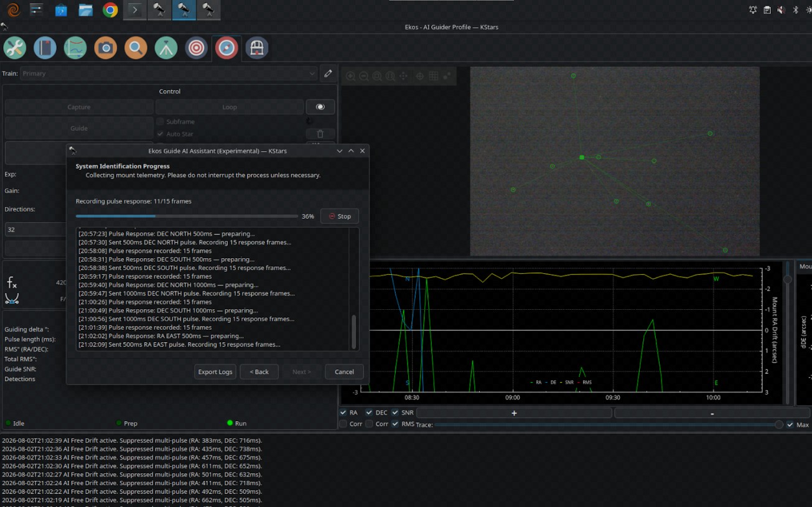
Task: Click the Trace slider handle
Action: point(778,424)
